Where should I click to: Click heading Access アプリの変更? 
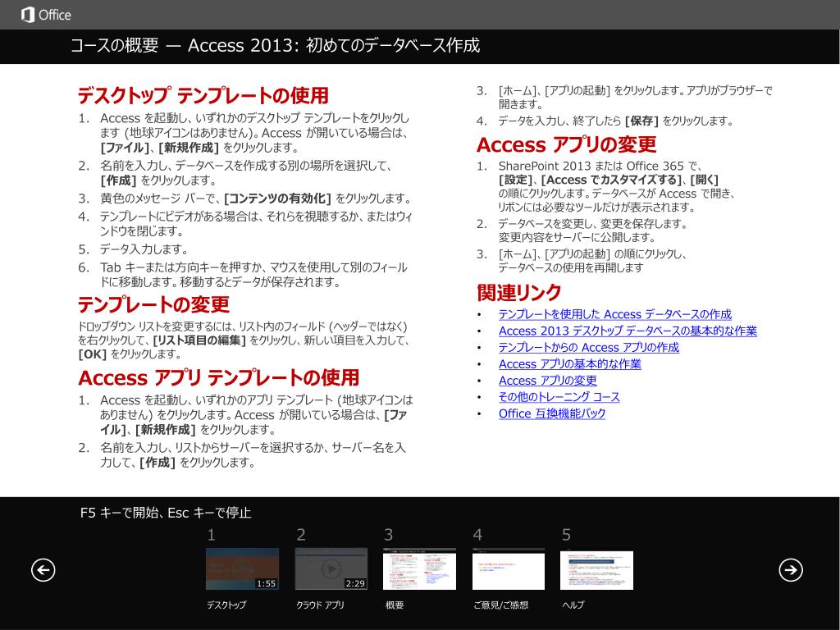click(566, 144)
